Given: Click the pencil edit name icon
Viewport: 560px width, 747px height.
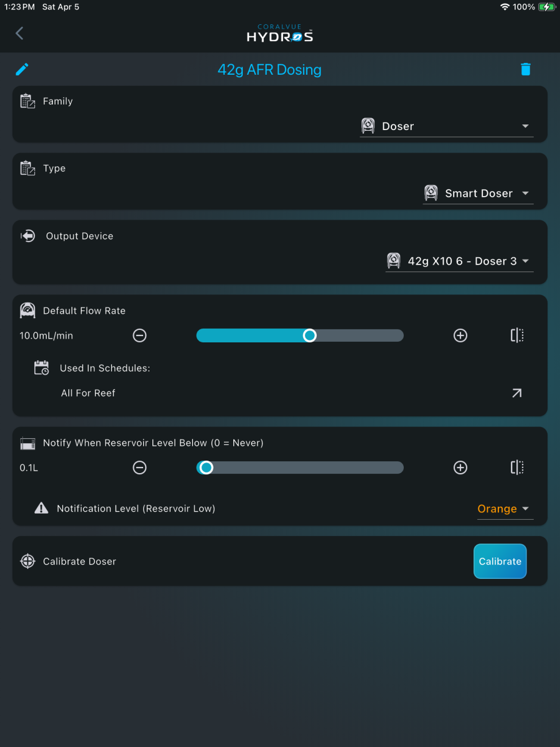Looking at the screenshot, I should click(x=22, y=69).
